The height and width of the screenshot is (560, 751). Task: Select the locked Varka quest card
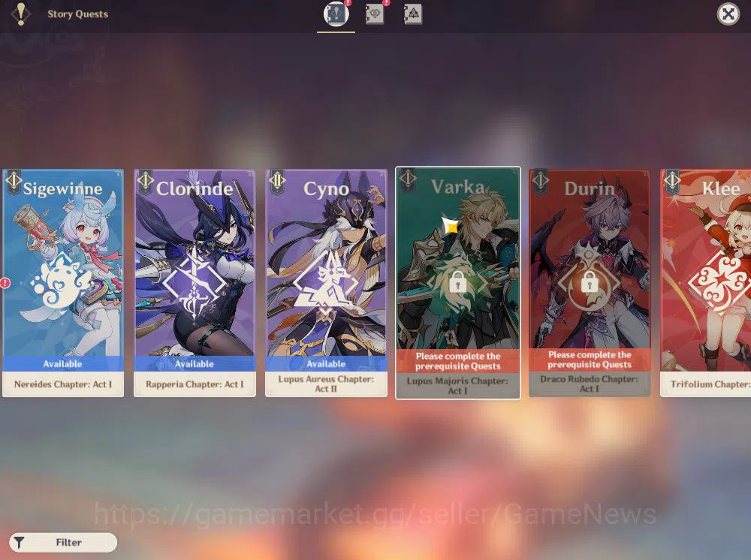point(458,283)
